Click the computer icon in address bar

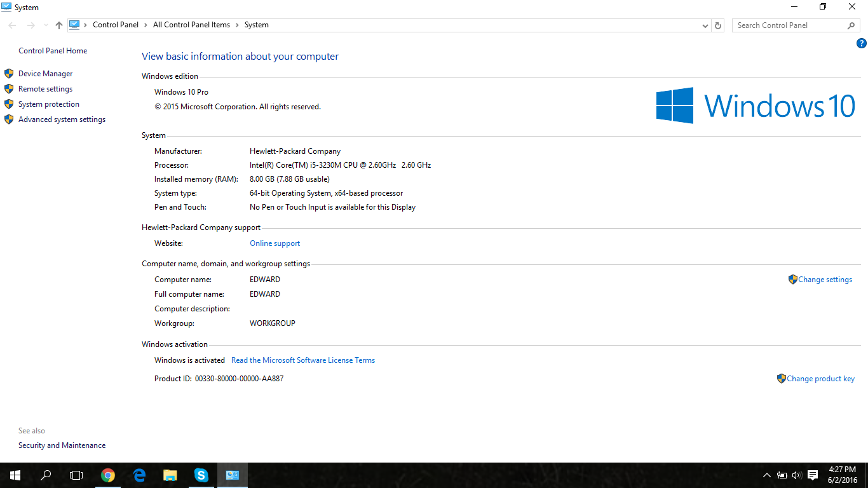coord(74,25)
